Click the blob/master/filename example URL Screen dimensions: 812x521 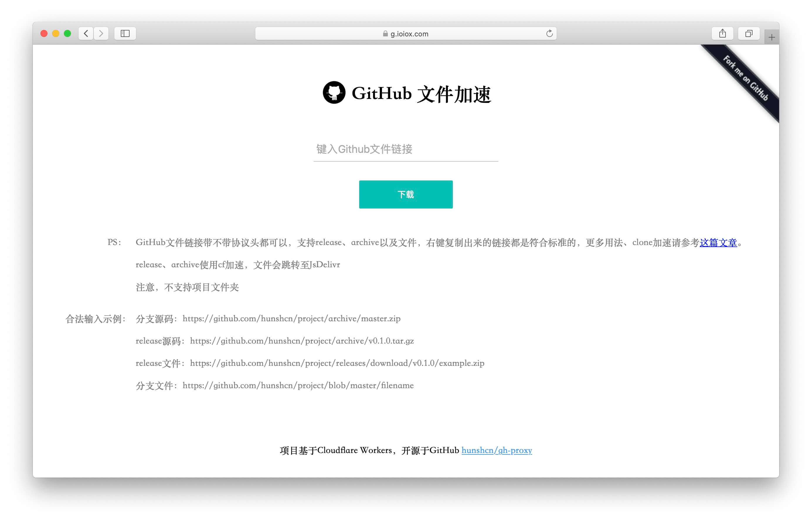click(x=298, y=386)
